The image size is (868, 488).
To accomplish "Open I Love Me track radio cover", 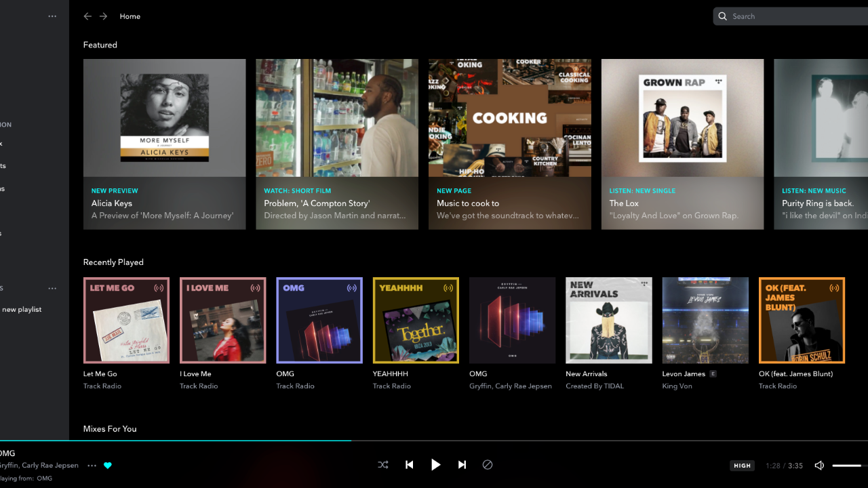I will pos(222,321).
